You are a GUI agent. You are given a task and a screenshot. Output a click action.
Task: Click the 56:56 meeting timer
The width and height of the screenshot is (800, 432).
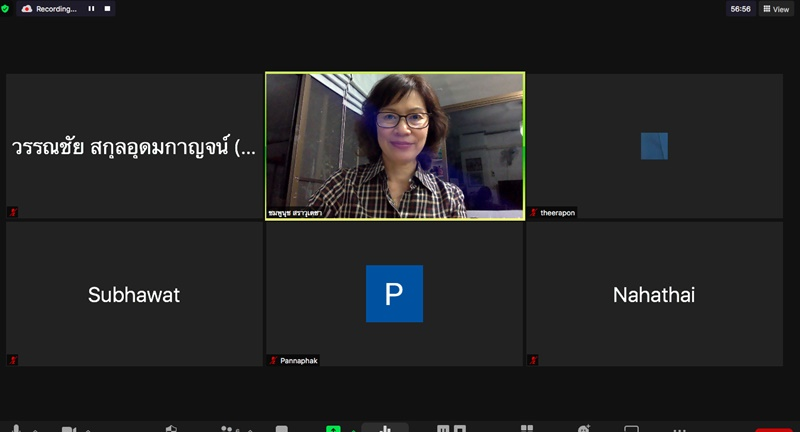point(741,9)
